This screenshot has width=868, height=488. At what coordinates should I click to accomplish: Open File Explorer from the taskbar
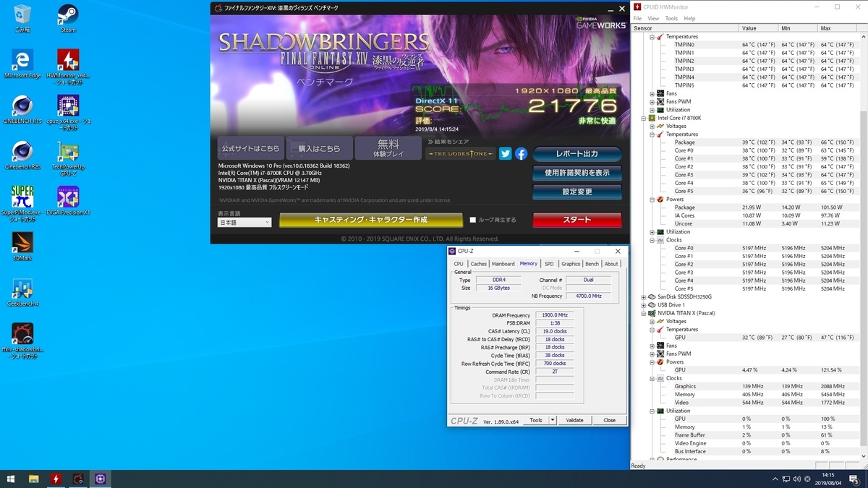33,479
